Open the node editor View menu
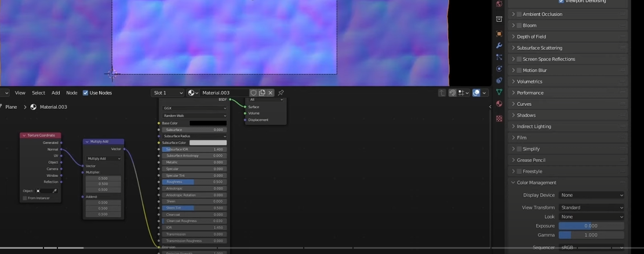644x254 pixels. 20,93
